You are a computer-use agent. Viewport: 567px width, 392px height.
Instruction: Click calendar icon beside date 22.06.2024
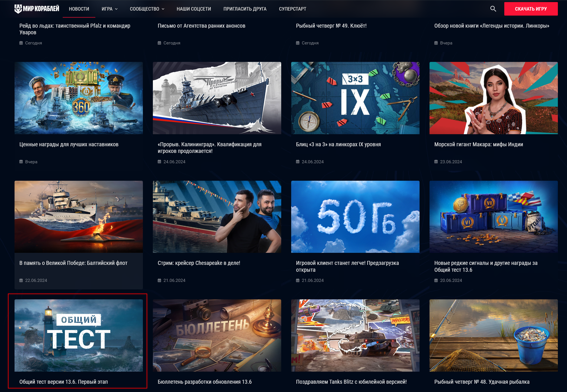click(21, 280)
